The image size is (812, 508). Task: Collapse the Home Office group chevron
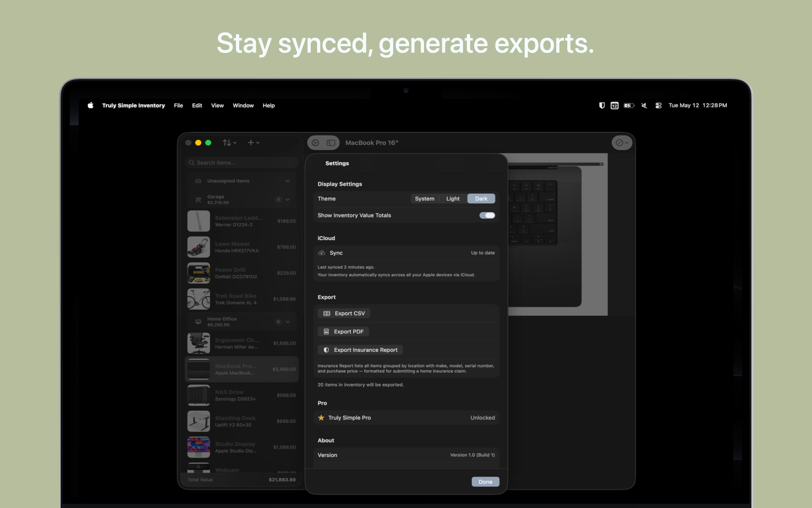[x=288, y=321]
